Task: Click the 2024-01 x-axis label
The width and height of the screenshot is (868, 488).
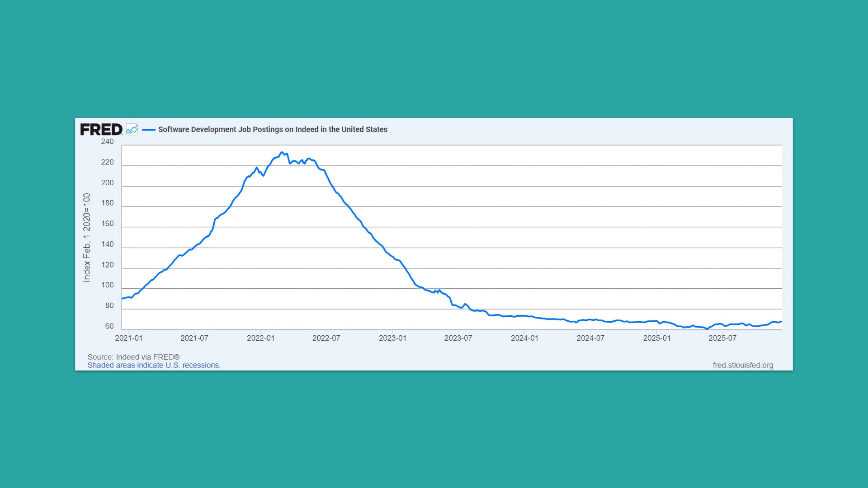Action: click(524, 338)
